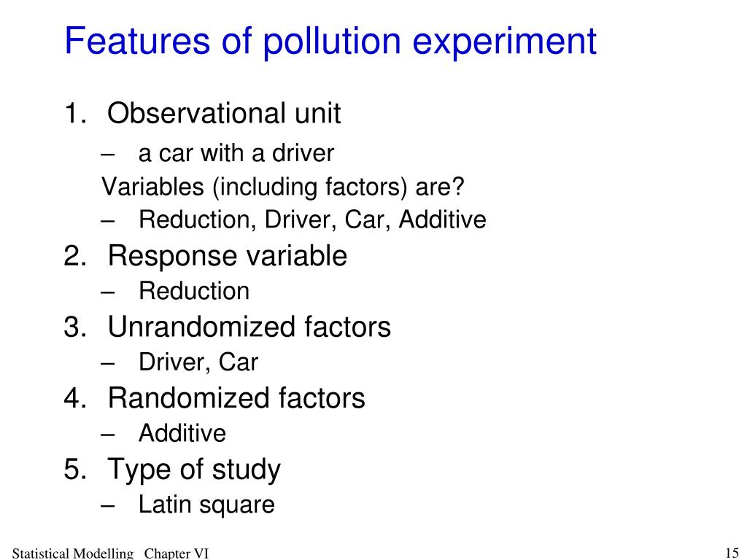Image resolution: width=747 pixels, height=560 pixels.
Task: Click the 'Reduction' bullet under Response variable
Action: 194,291
